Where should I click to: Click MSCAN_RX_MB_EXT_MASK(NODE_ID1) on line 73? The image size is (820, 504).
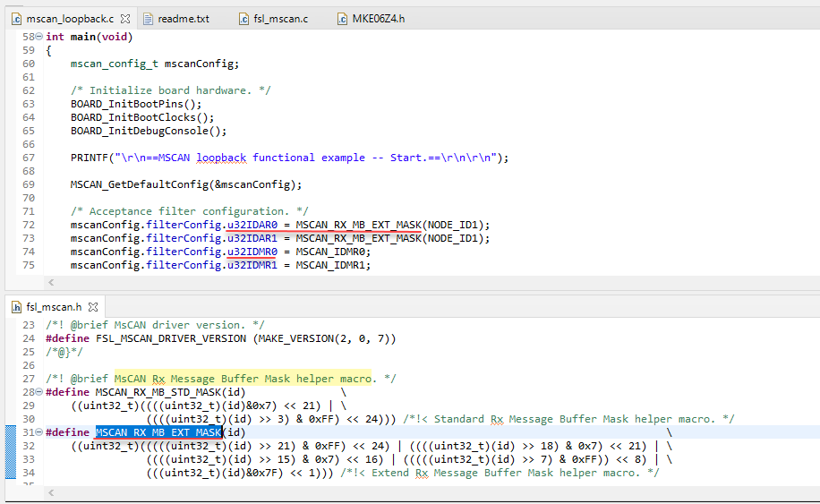tap(393, 238)
